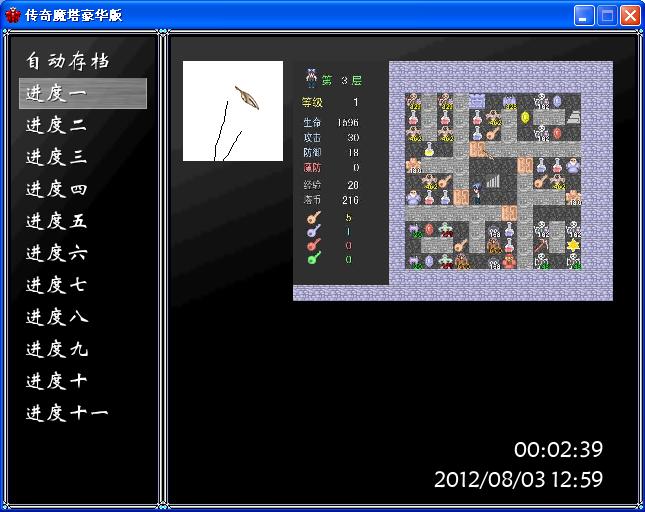Image resolution: width=645 pixels, height=512 pixels.
Task: Select save slot 进度八
Action: point(83,317)
